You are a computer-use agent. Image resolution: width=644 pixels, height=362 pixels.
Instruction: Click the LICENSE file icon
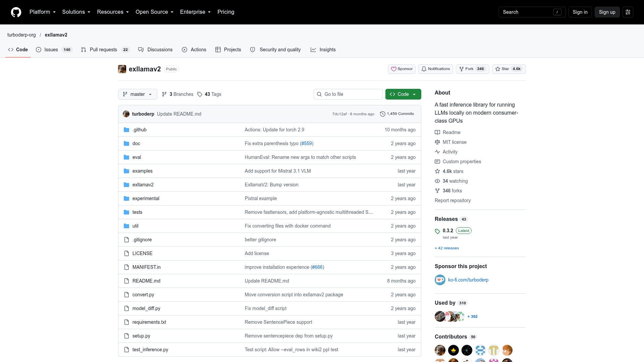[126, 253]
